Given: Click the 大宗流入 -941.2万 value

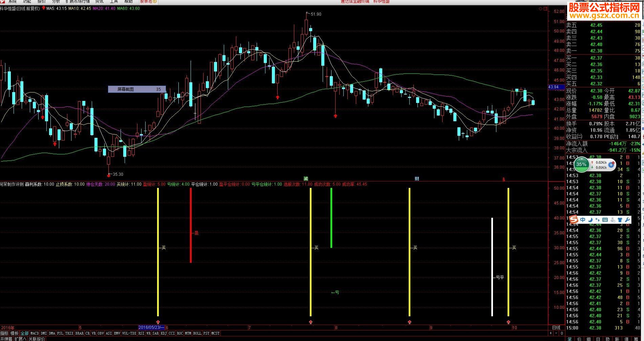Looking at the screenshot, I should point(617,150).
